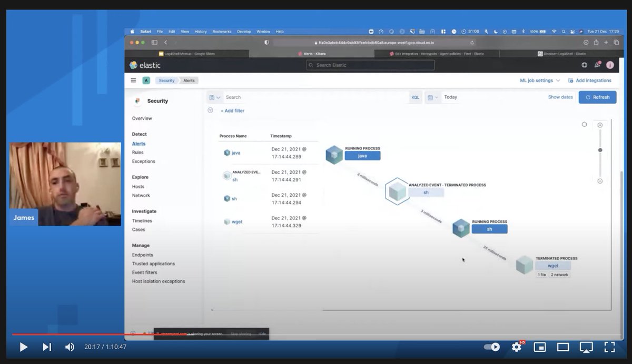Navigate to Hosts under Explore
The image size is (632, 364).
[x=138, y=187]
